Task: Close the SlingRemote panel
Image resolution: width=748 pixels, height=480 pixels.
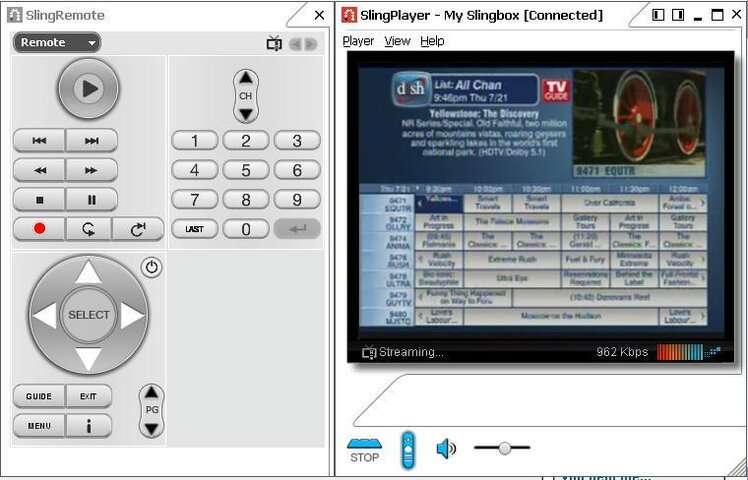Action: coord(319,15)
